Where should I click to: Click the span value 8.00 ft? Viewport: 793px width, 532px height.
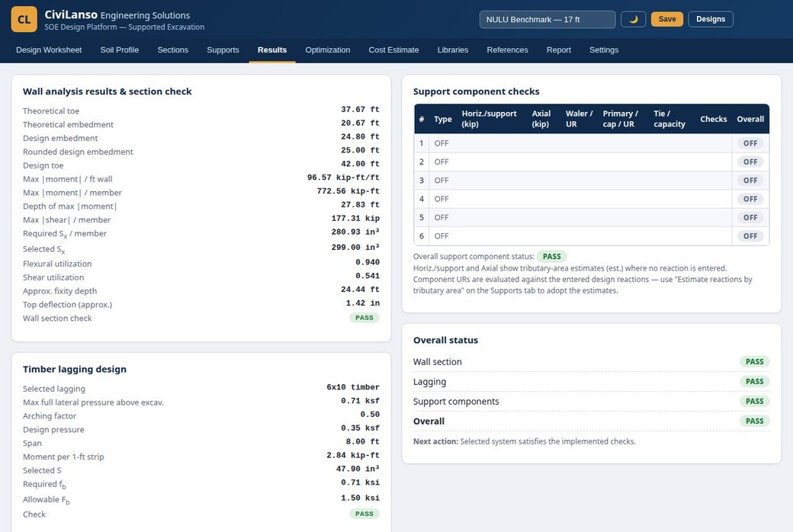(x=363, y=442)
